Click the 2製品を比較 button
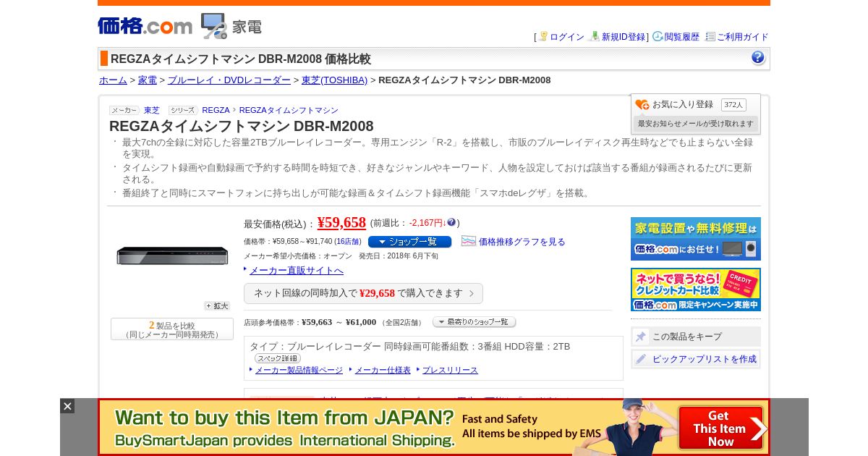The image size is (868, 456). coord(172,329)
